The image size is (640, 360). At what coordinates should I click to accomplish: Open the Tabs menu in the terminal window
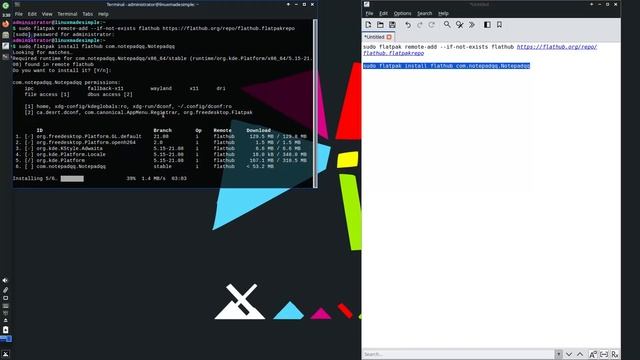click(88, 14)
